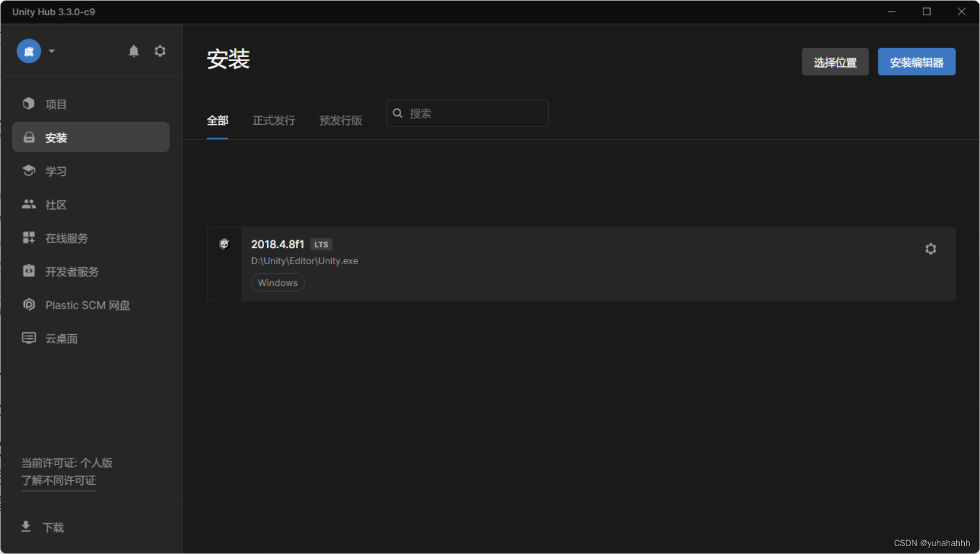Viewport: 980px width, 554px height.
Task: Click the 社区 people icon
Action: click(29, 204)
